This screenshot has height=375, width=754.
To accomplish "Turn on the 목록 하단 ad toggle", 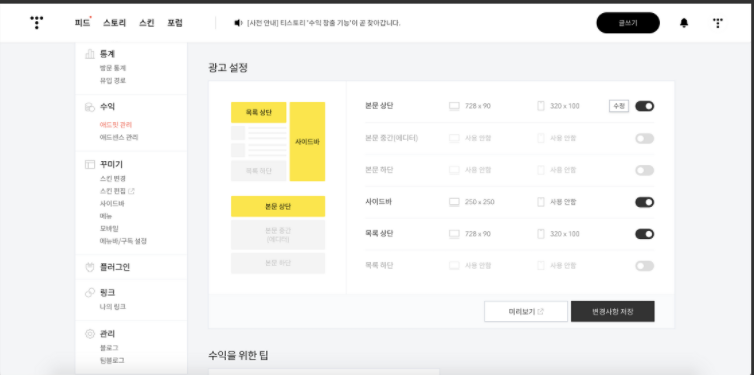I will coord(644,266).
